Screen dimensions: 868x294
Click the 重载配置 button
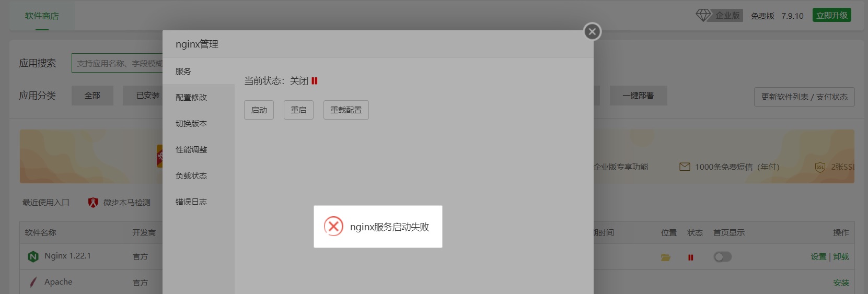pyautogui.click(x=346, y=110)
